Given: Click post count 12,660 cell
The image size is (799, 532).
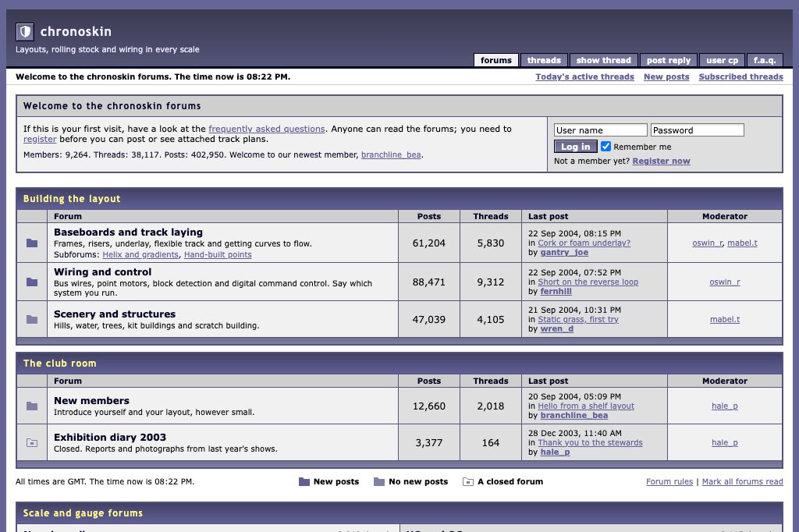Looking at the screenshot, I should [429, 406].
